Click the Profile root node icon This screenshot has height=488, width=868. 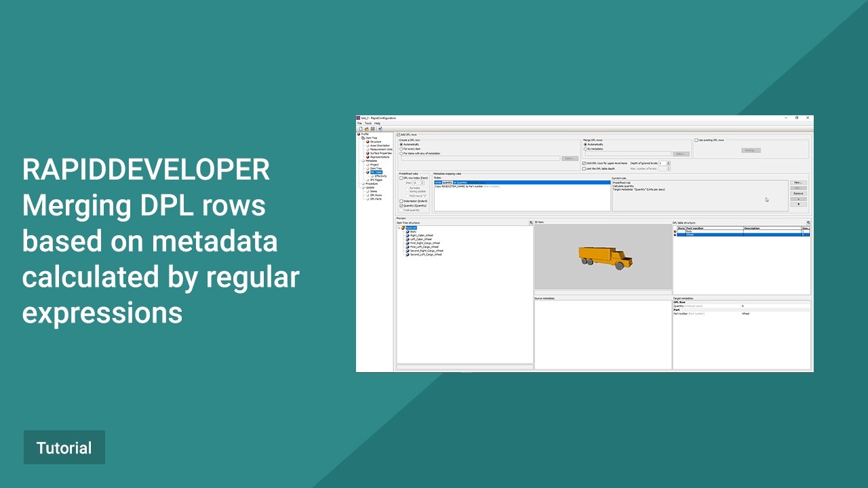coord(359,134)
